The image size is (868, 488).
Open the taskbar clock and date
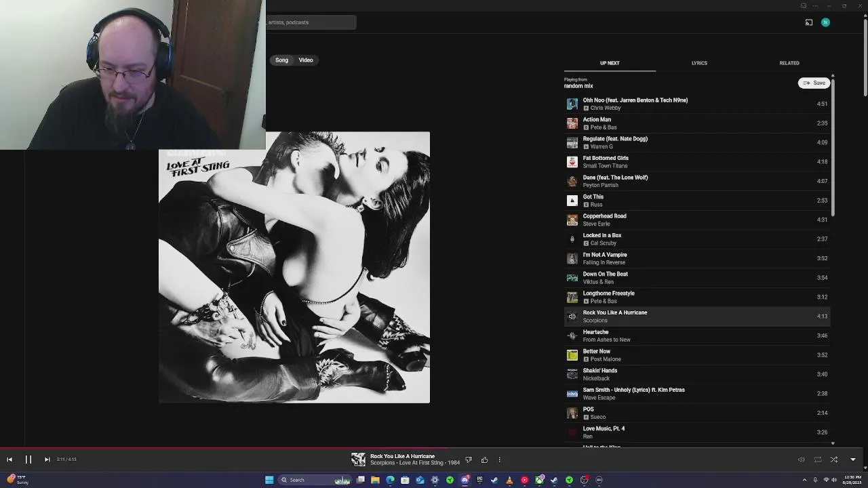pyautogui.click(x=852, y=480)
